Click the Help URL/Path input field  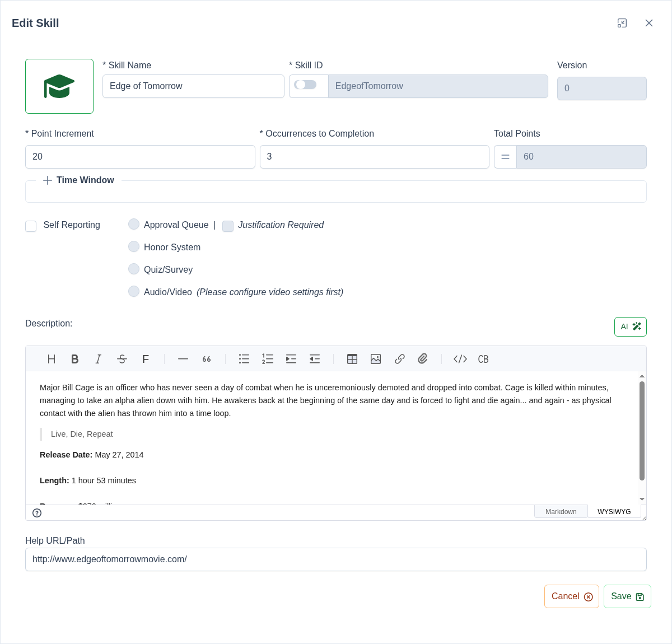click(336, 559)
